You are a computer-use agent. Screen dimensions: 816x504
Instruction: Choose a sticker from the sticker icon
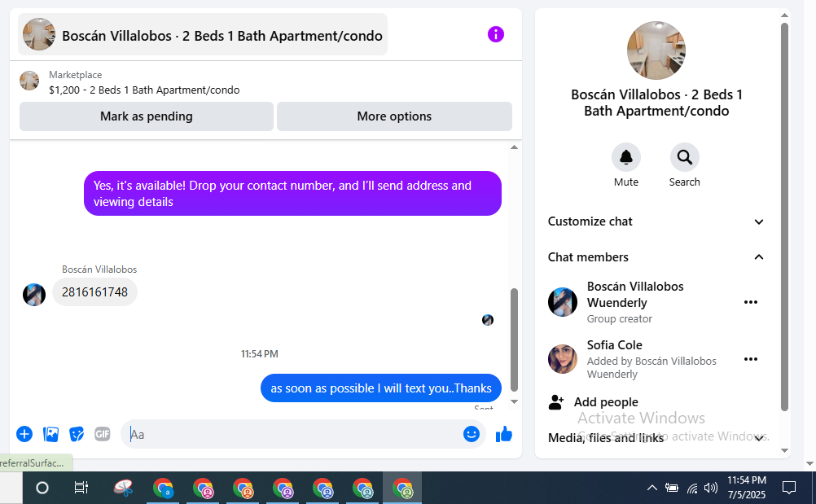77,434
